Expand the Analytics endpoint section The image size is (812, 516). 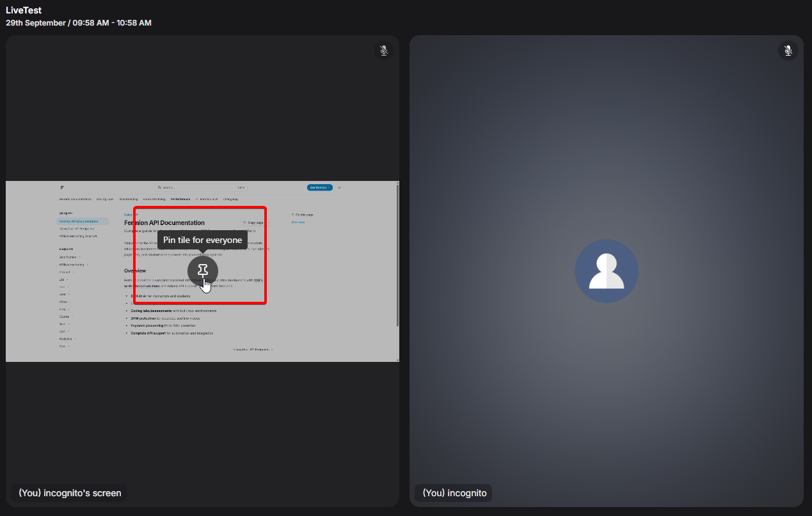[x=67, y=338]
